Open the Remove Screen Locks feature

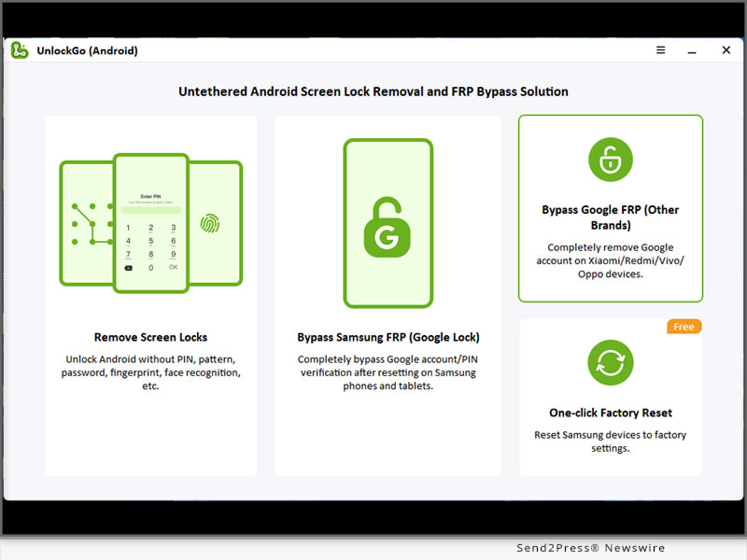pyautogui.click(x=150, y=338)
